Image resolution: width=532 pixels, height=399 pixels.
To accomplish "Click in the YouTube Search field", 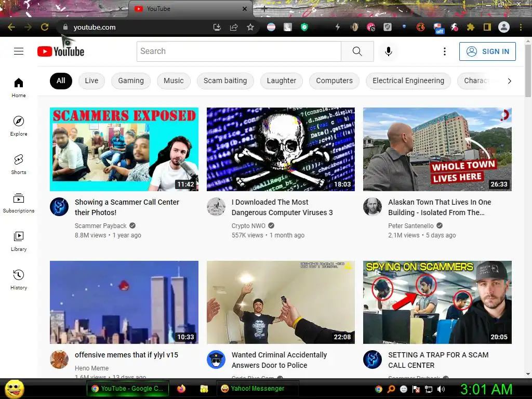I will coord(239,51).
